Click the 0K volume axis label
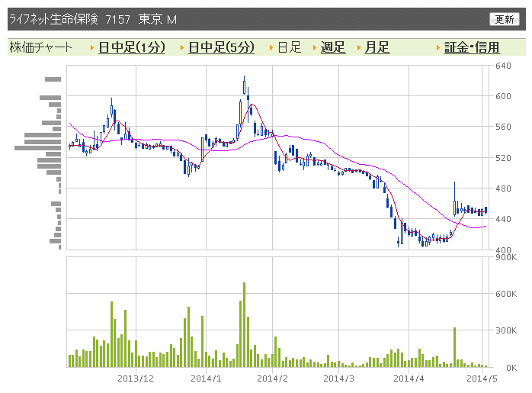 point(511,368)
